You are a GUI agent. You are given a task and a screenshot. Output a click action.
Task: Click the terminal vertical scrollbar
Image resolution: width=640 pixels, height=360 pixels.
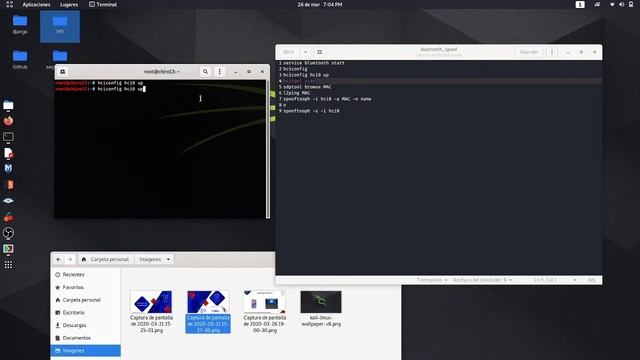click(x=268, y=149)
